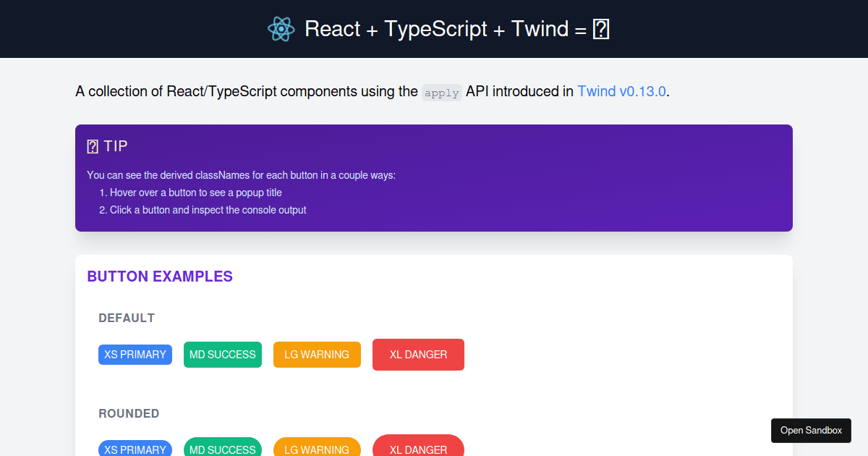Click the XL DANGER default button

tap(418, 355)
